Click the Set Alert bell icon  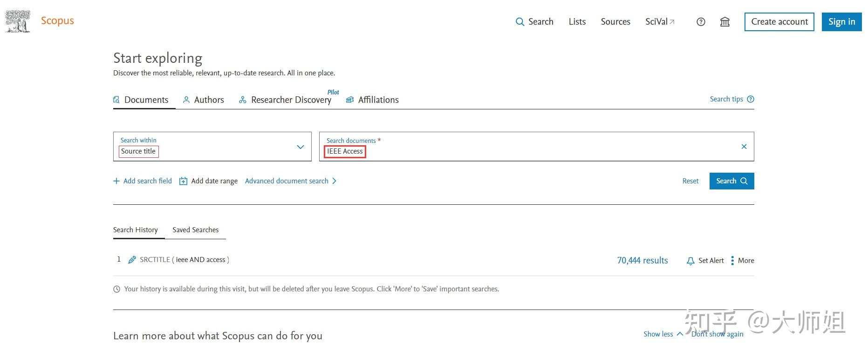690,261
